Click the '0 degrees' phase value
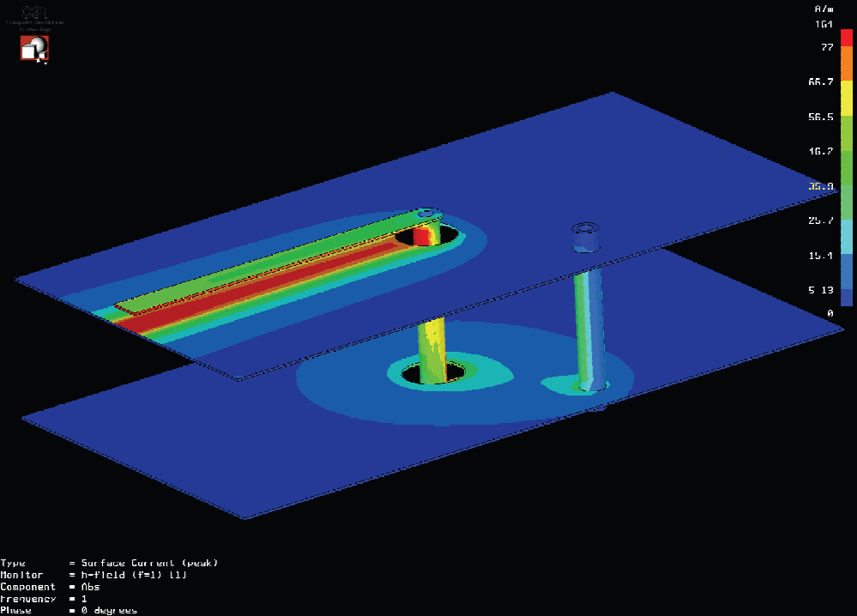 pyautogui.click(x=109, y=611)
